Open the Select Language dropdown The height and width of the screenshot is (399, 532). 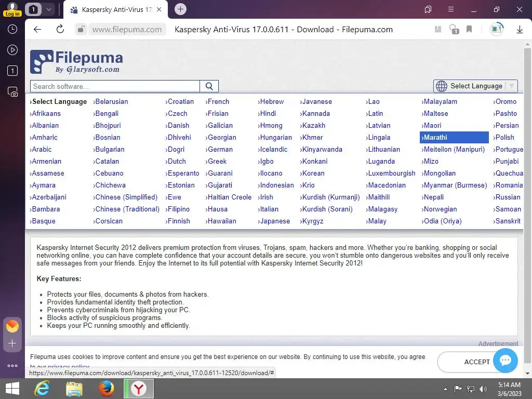(475, 86)
